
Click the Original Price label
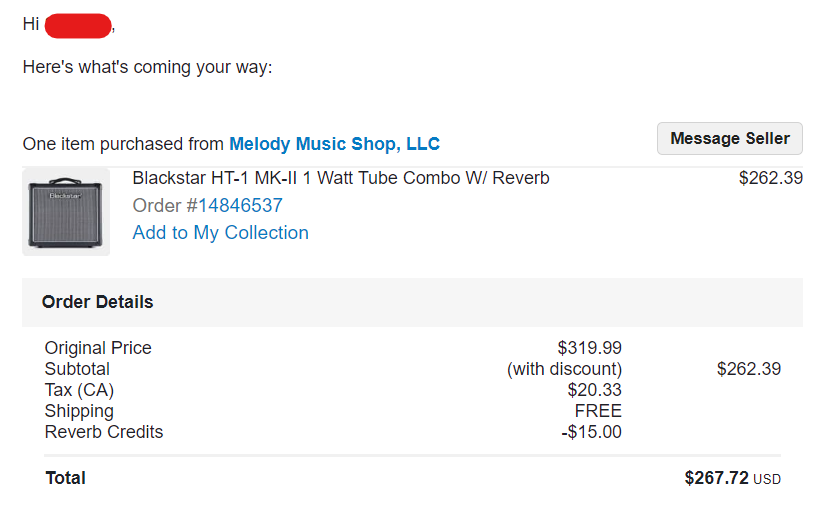[x=98, y=348]
